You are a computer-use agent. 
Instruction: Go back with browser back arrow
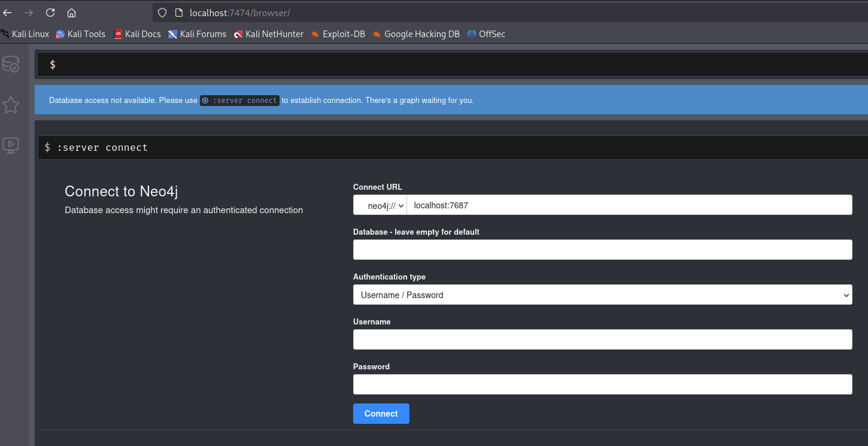[x=8, y=13]
